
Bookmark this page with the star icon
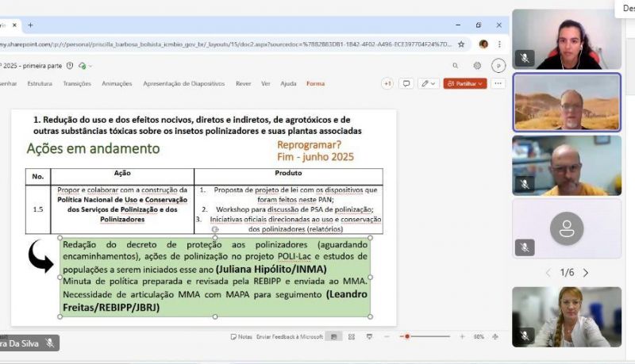(x=461, y=44)
